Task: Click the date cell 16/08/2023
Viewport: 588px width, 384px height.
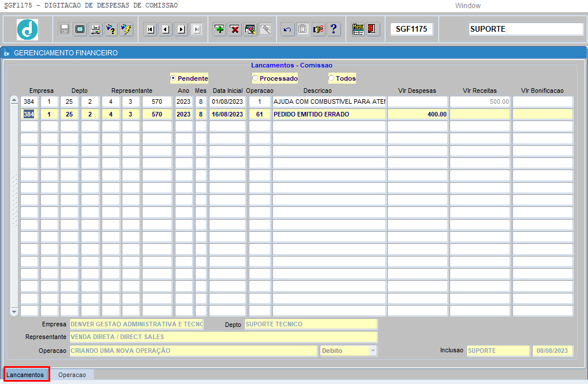Action: pos(227,114)
